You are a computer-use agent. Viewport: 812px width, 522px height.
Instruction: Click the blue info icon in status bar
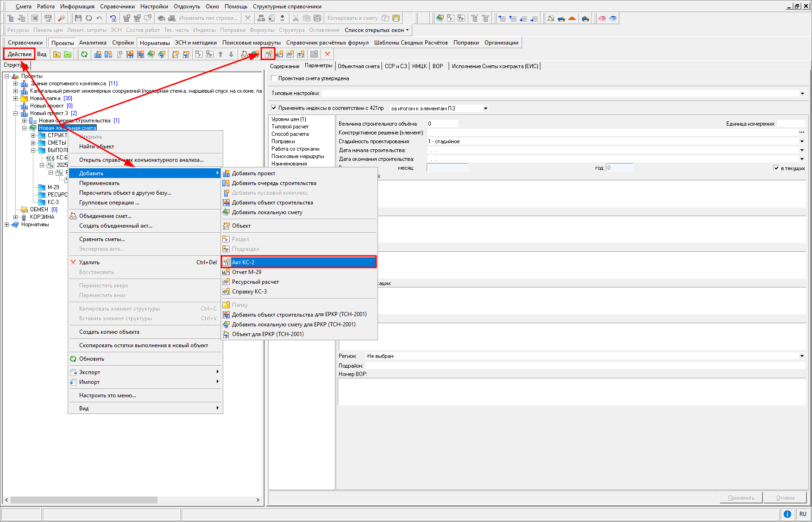coord(787,514)
